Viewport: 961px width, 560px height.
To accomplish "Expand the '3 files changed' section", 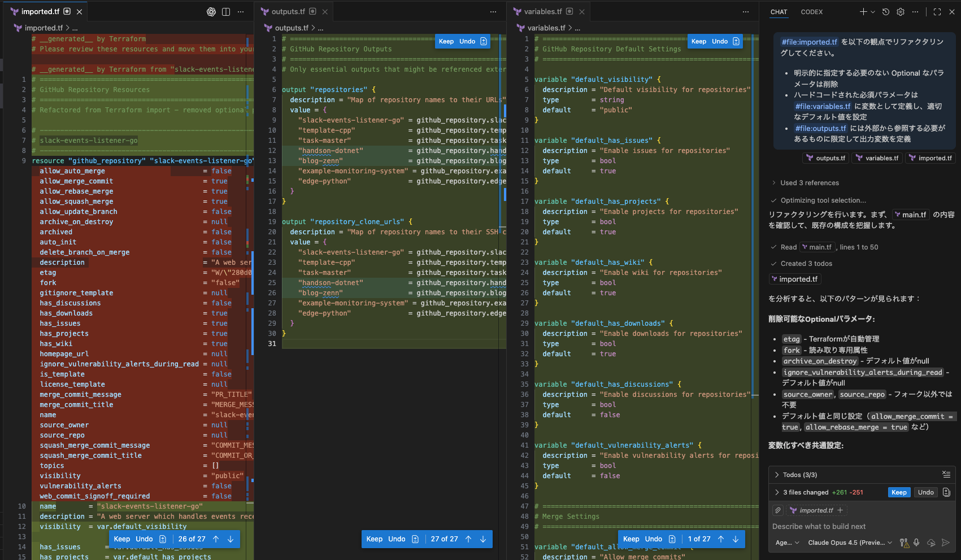I will click(778, 492).
